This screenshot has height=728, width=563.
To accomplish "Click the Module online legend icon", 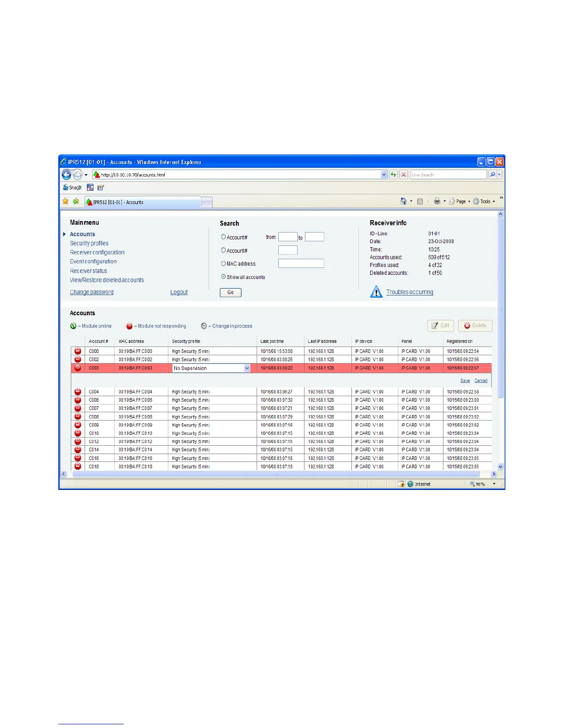I will pos(74,326).
